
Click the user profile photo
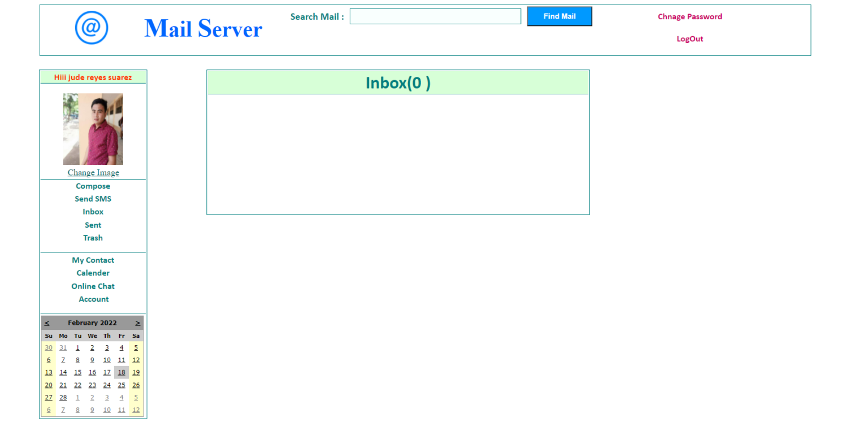[x=93, y=129]
